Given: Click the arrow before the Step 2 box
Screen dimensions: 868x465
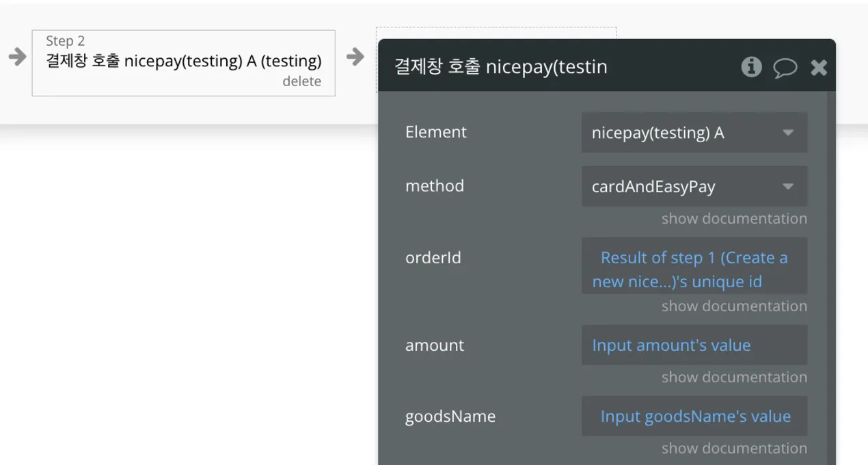Looking at the screenshot, I should (x=17, y=57).
